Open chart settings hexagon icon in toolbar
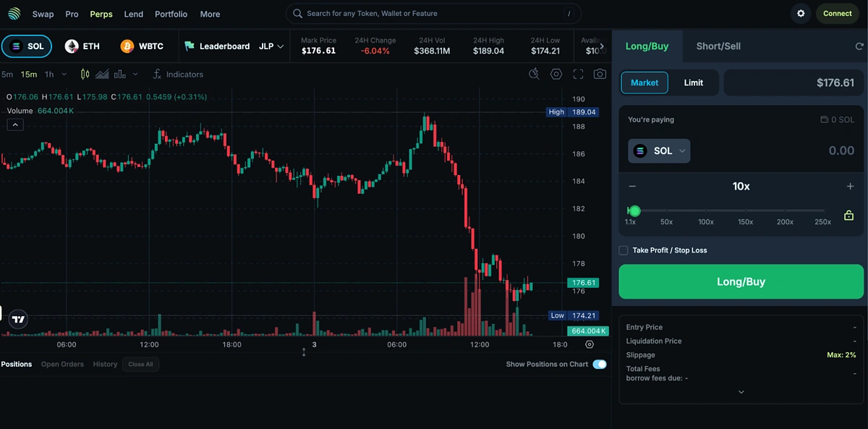This screenshot has height=429, width=868. click(556, 74)
